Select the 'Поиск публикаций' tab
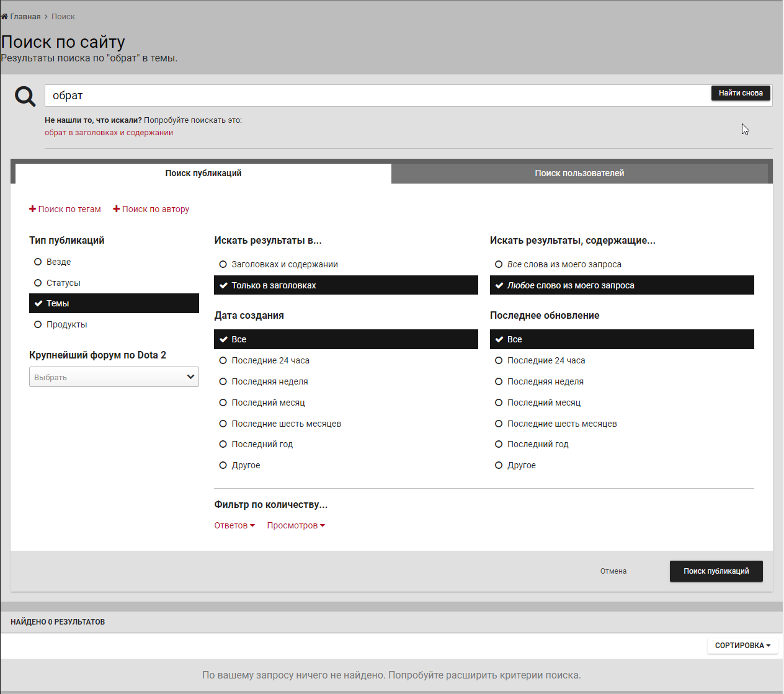The width and height of the screenshot is (784, 694). click(203, 174)
